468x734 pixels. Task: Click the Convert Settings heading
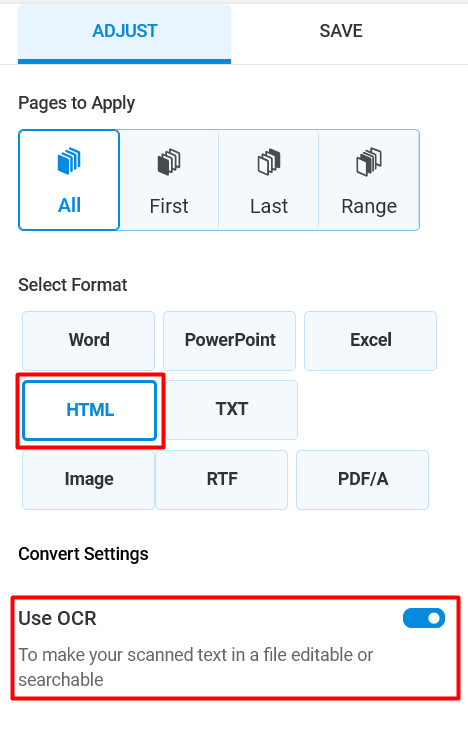point(83,554)
